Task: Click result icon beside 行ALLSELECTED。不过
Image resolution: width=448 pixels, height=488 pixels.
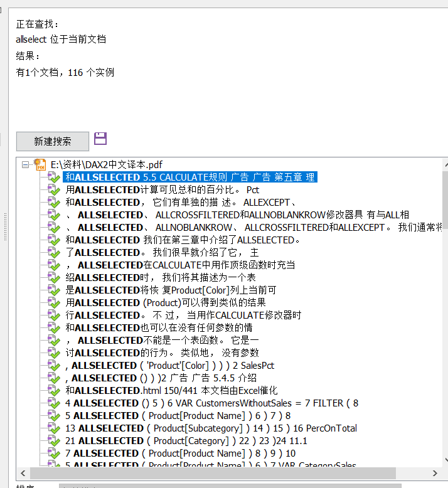Action: [x=54, y=316]
